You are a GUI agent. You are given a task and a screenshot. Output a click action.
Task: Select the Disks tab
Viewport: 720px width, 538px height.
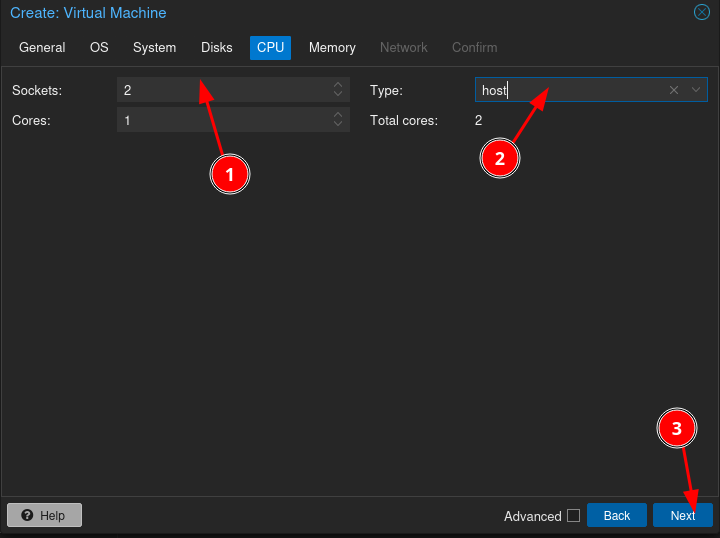[216, 48]
